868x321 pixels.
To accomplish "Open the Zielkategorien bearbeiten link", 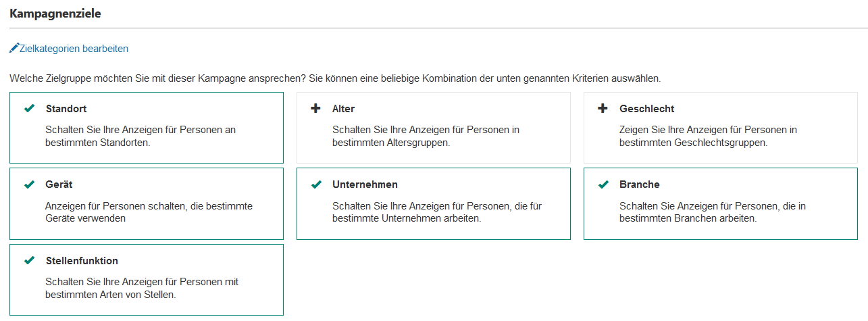I will (x=74, y=49).
